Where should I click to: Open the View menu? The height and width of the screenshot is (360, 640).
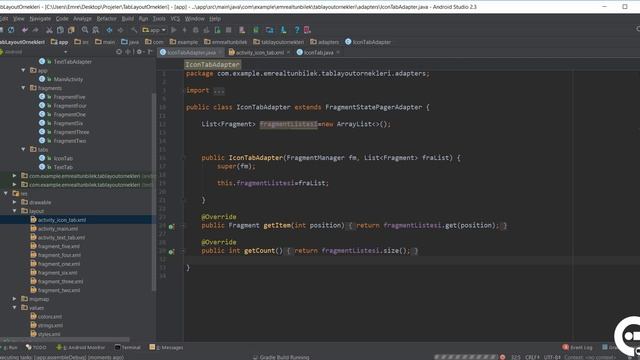point(19,18)
